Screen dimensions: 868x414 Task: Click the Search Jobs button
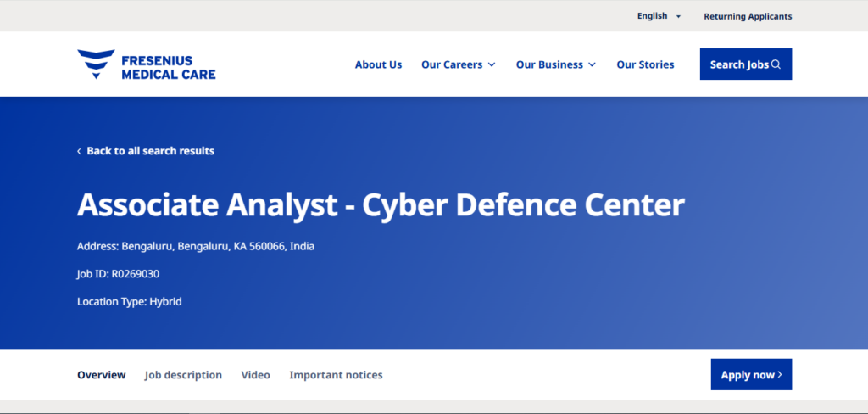(x=746, y=64)
